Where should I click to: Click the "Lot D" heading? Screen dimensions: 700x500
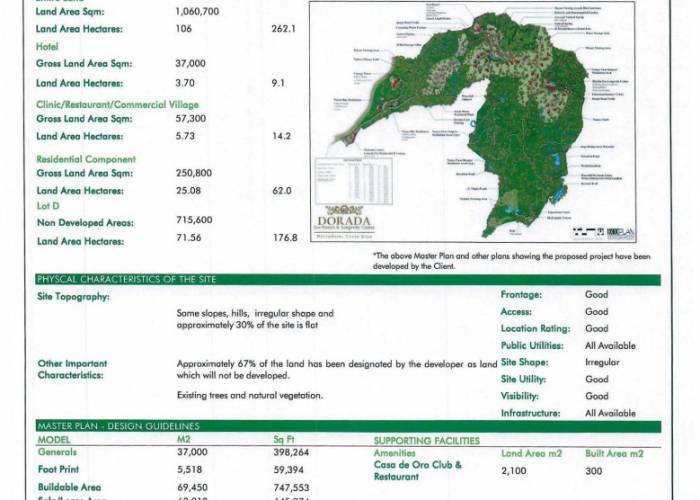coord(48,206)
